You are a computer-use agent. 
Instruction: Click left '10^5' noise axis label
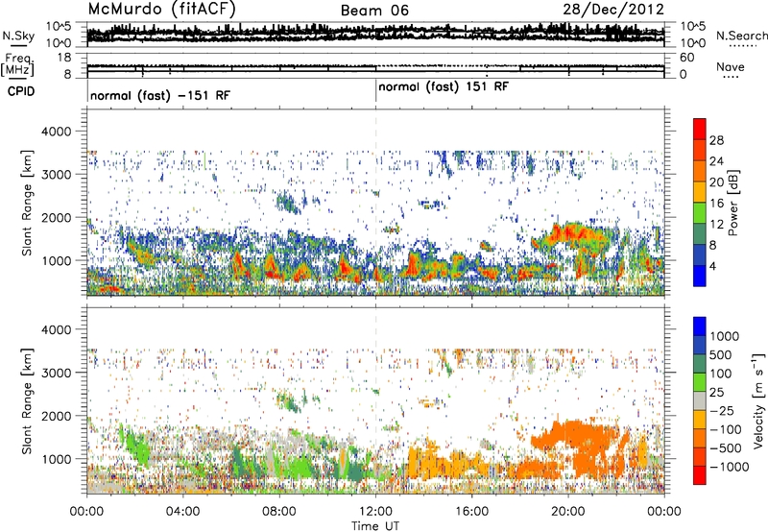[x=59, y=27]
